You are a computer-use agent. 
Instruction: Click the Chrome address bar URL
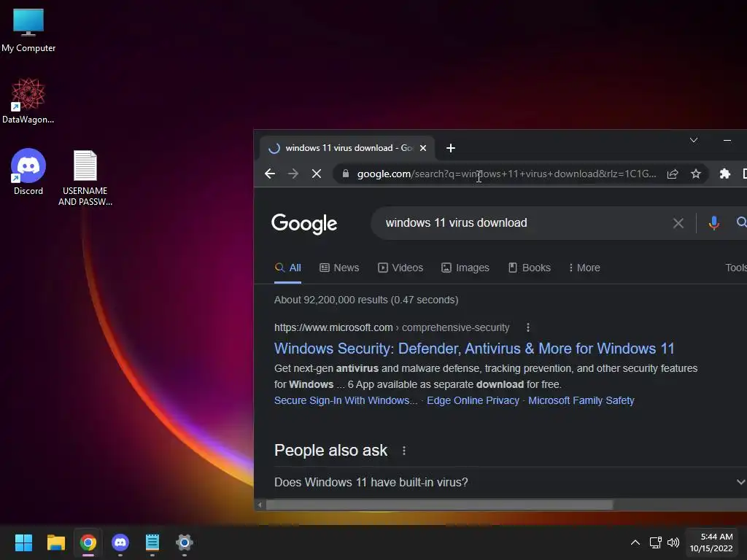506,174
